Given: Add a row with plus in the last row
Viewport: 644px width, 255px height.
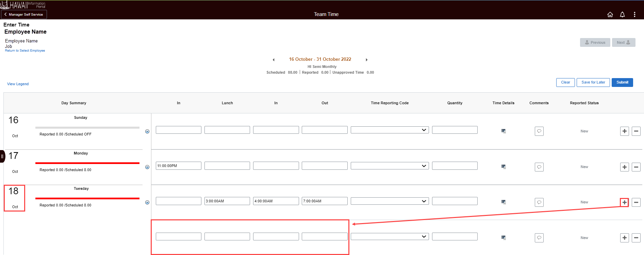Looking at the screenshot, I should coord(625,238).
